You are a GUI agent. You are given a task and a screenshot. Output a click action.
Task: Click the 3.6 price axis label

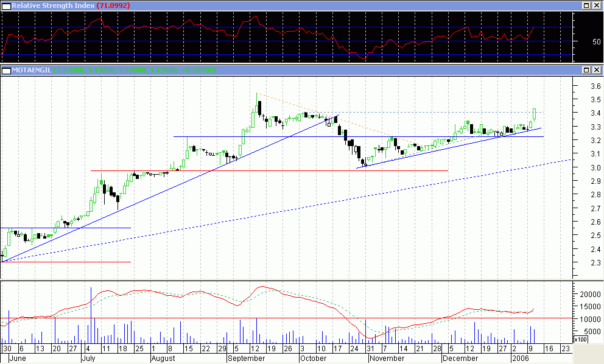tap(595, 86)
